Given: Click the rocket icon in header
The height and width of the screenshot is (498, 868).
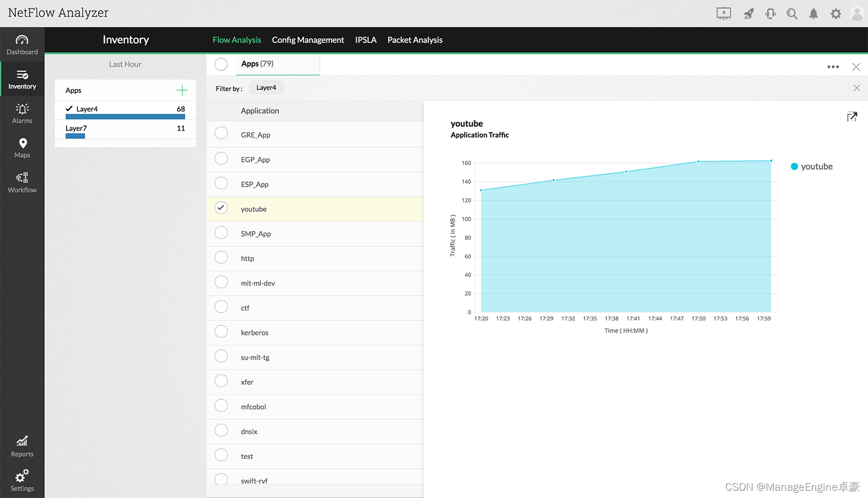Looking at the screenshot, I should click(748, 13).
